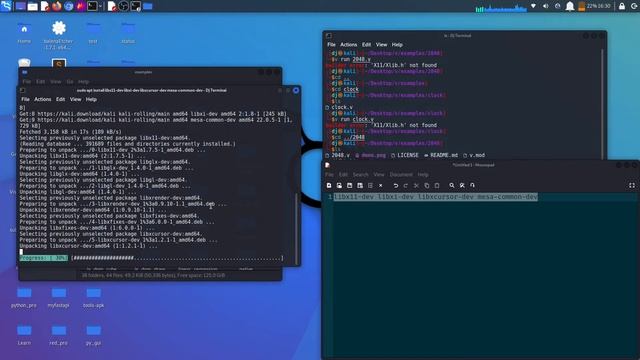Create new document in Mousepad toolbar
Image resolution: width=640 pixels, height=360 pixels.
(329, 185)
